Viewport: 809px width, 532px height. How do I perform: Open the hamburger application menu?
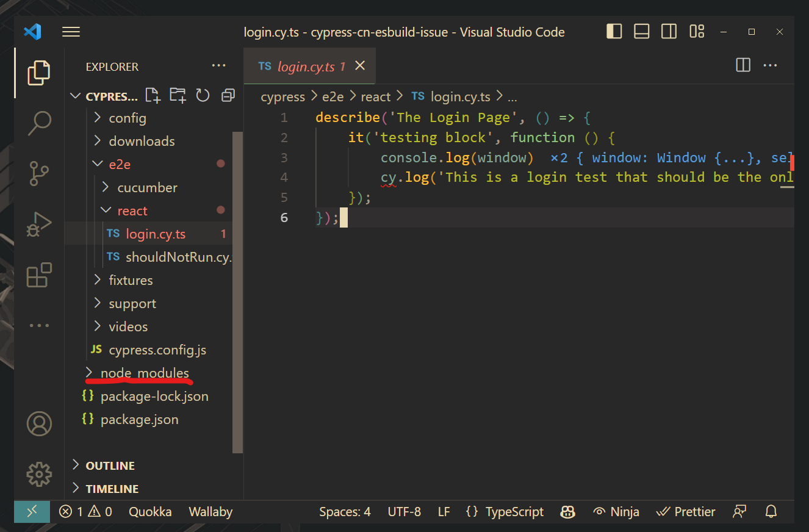(71, 31)
